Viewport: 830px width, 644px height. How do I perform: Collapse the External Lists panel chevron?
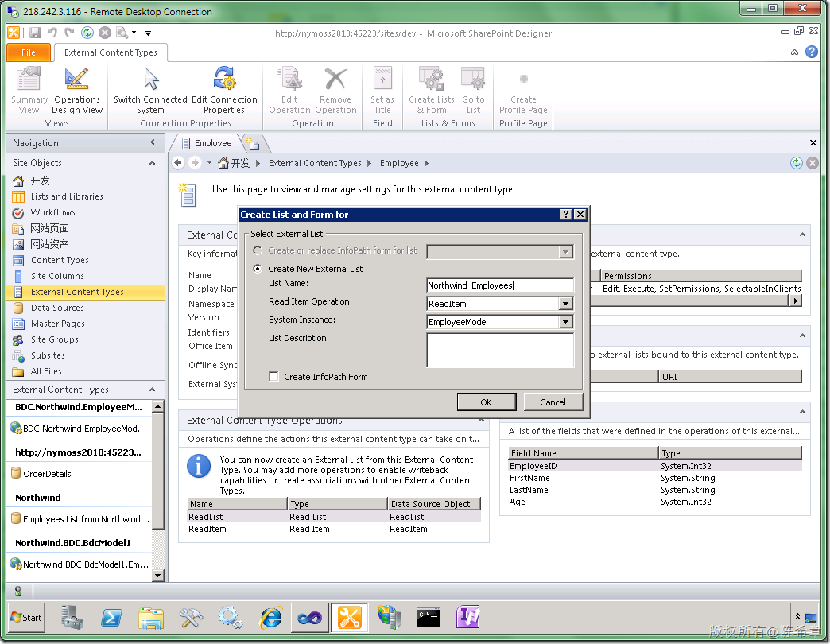(802, 336)
